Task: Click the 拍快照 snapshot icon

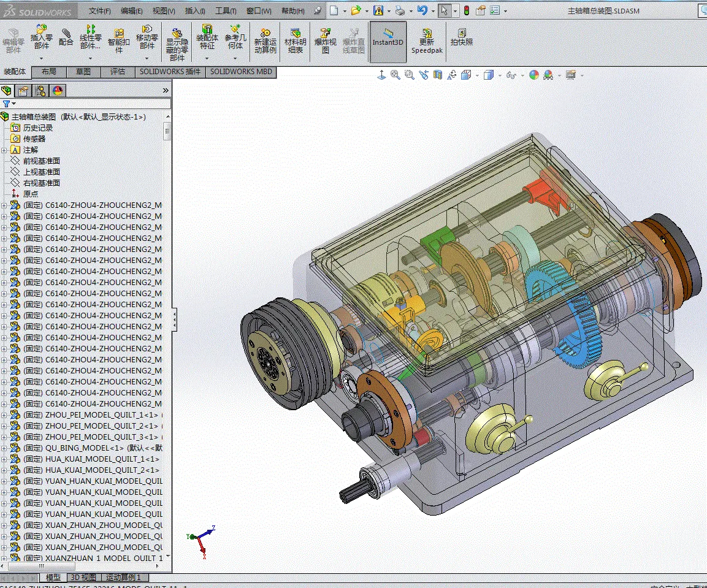Action: pos(461,37)
